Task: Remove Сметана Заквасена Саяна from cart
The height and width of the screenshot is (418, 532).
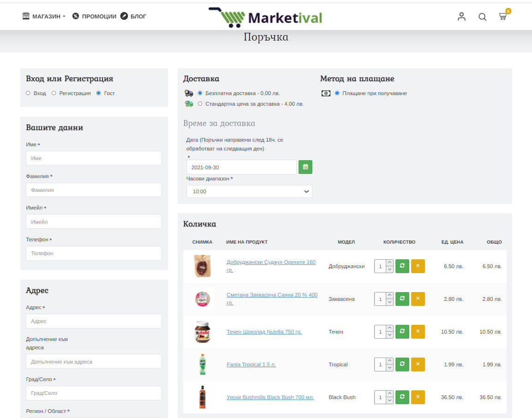Action: [x=418, y=299]
